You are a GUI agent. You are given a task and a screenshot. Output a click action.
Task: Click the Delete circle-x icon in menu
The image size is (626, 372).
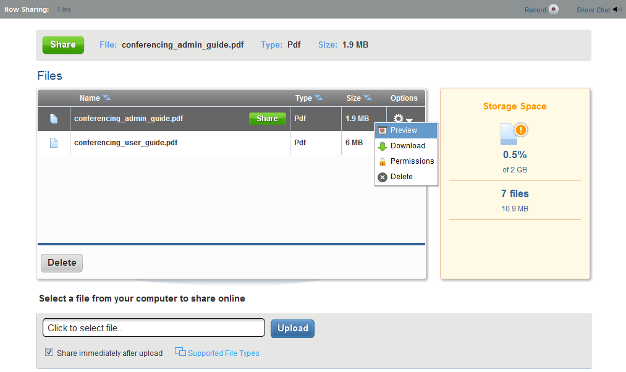(x=382, y=177)
